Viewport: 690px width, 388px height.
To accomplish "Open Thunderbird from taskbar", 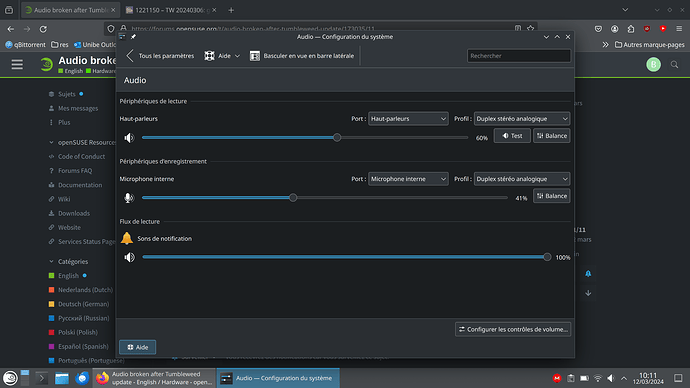I will coord(82,378).
